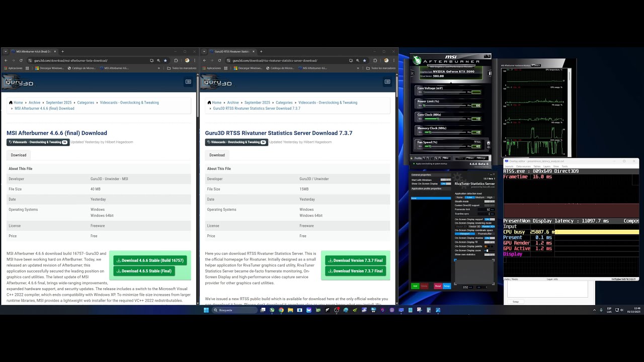Bookmark the MSI Afterburner page with star icon
This screenshot has height=362, width=644.
(x=165, y=60)
